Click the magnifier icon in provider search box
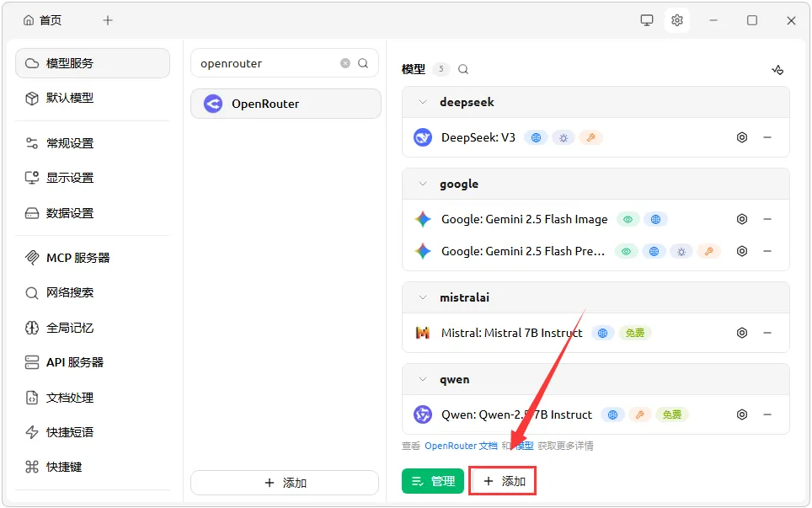This screenshot has height=508, width=812. [363, 63]
